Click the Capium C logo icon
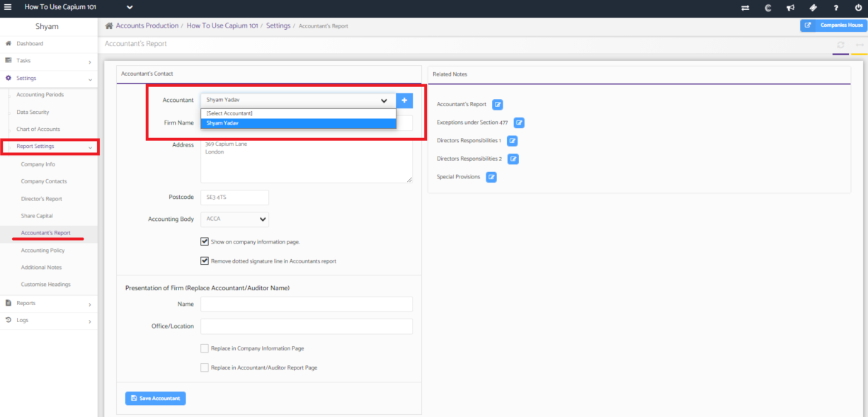 point(767,8)
